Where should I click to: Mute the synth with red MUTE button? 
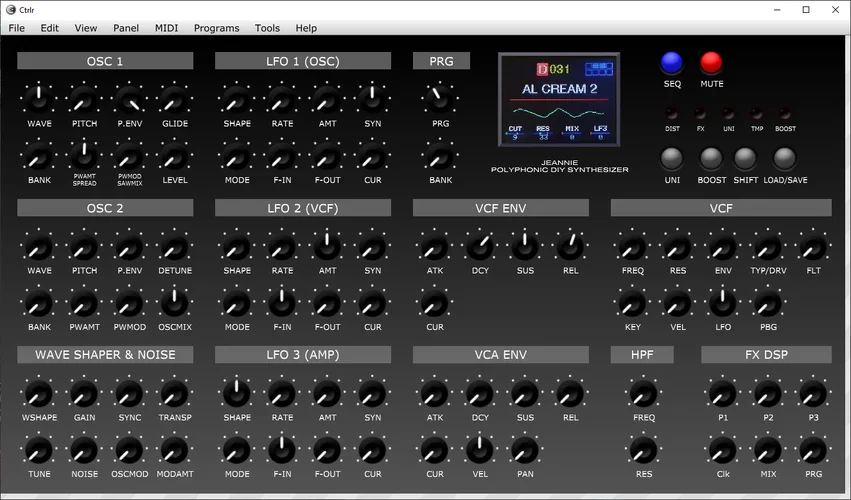711,63
